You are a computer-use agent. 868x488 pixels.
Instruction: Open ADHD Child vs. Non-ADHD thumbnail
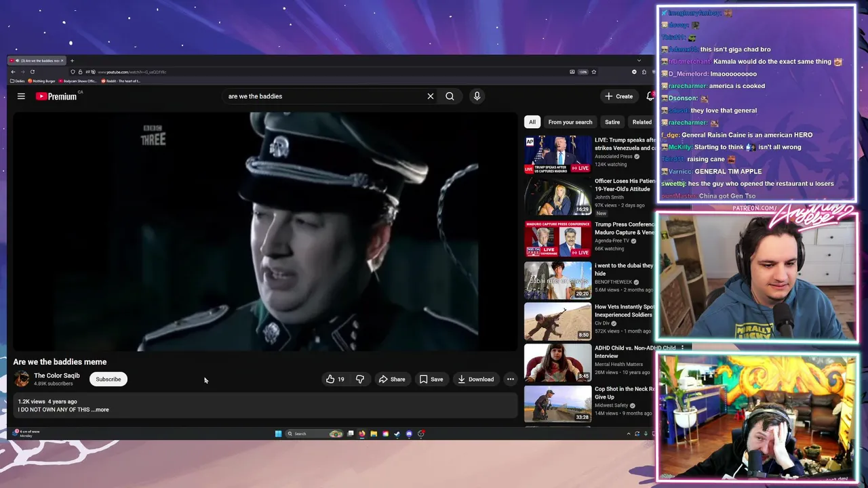coord(557,362)
